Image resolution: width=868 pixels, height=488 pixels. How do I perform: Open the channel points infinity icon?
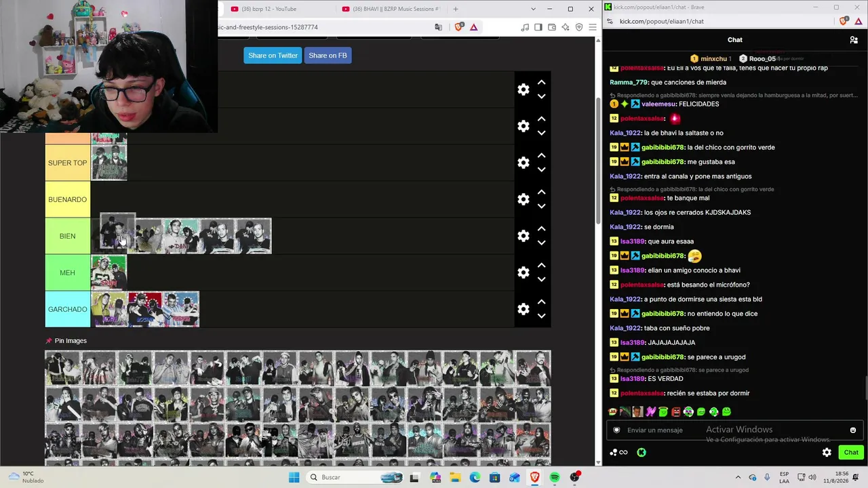pos(618,452)
